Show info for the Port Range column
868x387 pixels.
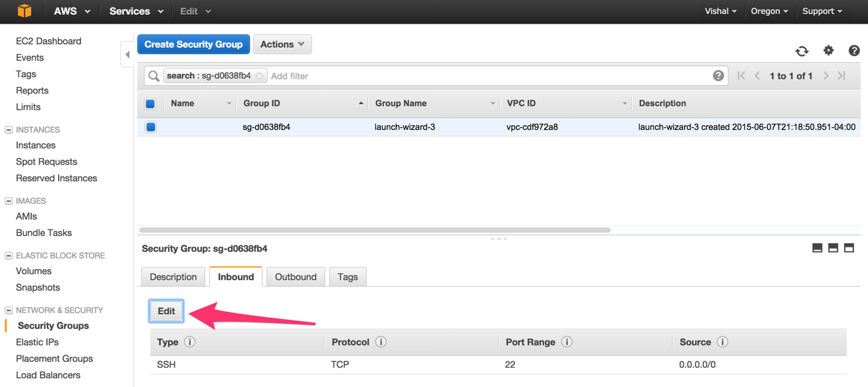pos(567,342)
